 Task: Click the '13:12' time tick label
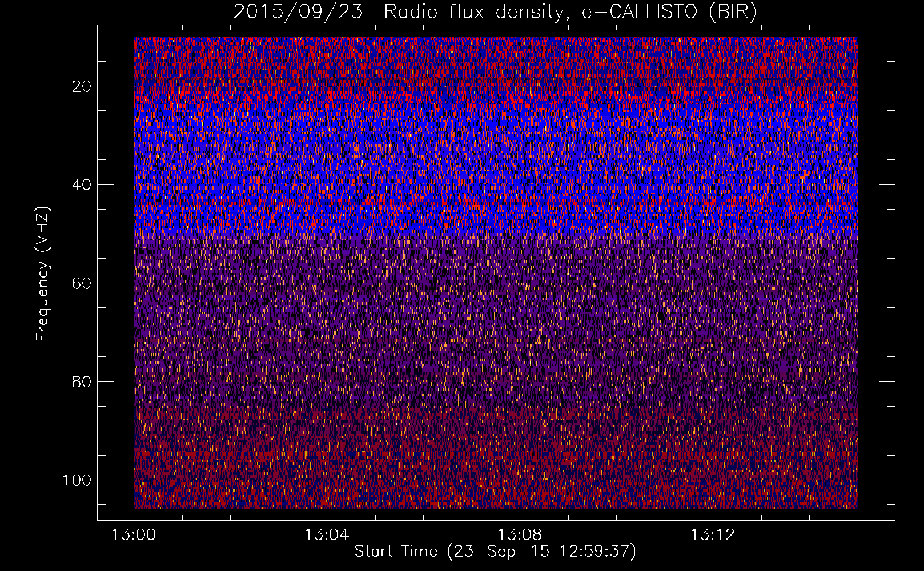click(x=713, y=535)
